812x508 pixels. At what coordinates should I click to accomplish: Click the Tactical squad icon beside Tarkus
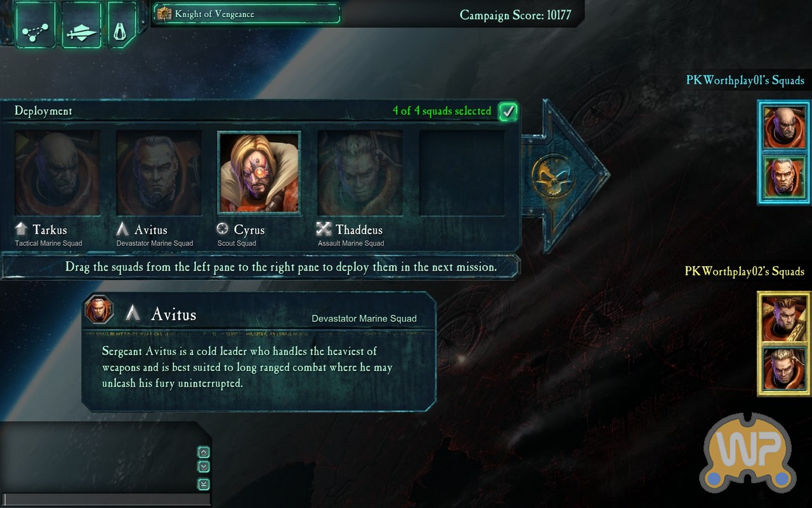22,229
